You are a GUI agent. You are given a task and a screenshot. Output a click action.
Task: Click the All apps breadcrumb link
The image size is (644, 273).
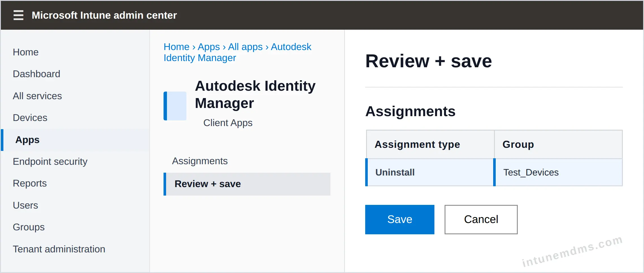(245, 47)
